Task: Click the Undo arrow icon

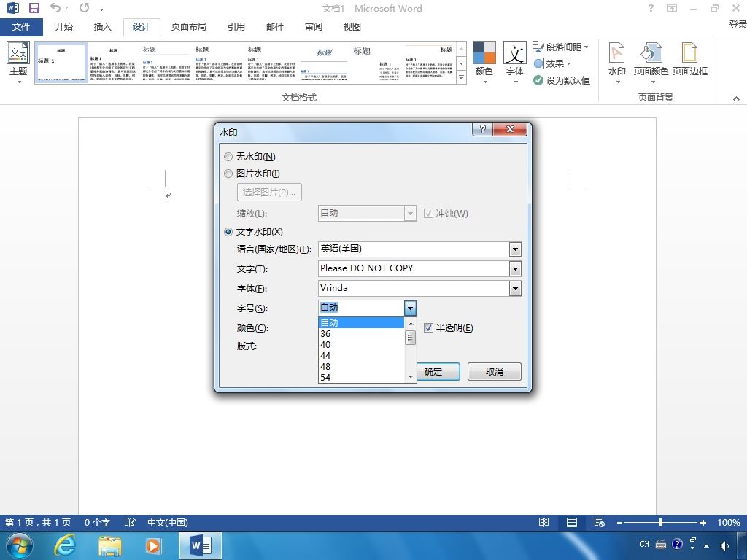Action: click(x=55, y=7)
